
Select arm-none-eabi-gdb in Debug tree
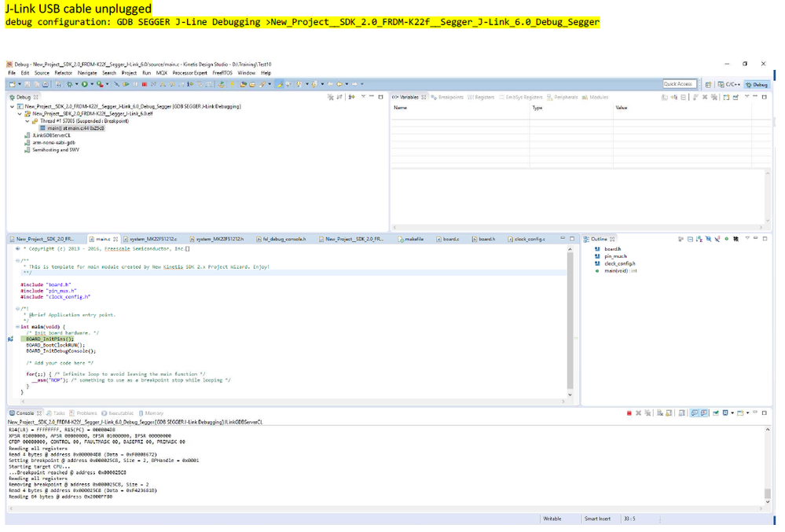(50, 143)
